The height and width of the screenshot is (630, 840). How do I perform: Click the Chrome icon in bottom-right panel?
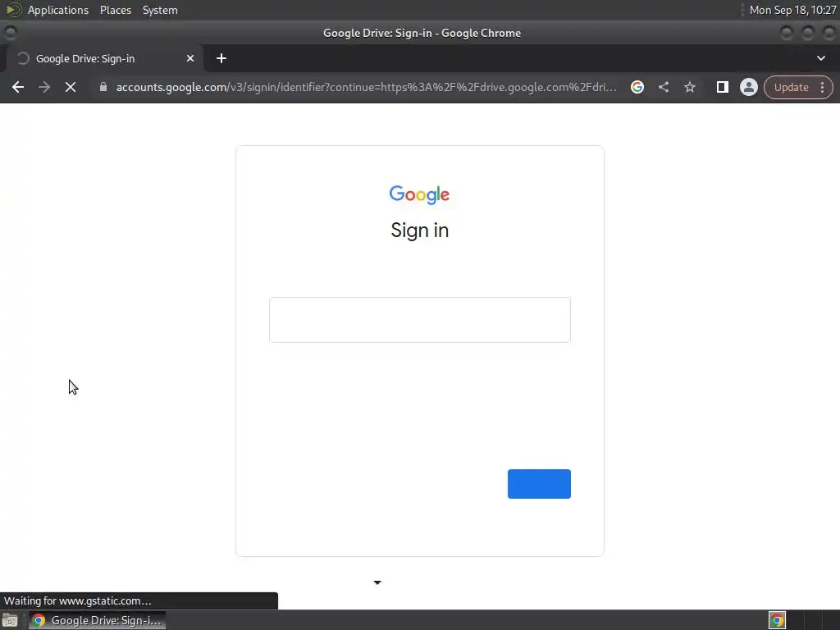click(x=777, y=620)
